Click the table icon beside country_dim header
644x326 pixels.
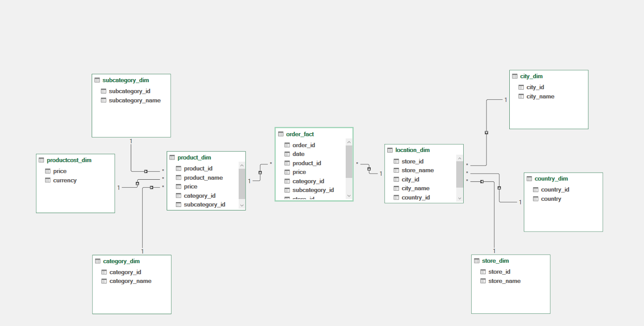(529, 179)
